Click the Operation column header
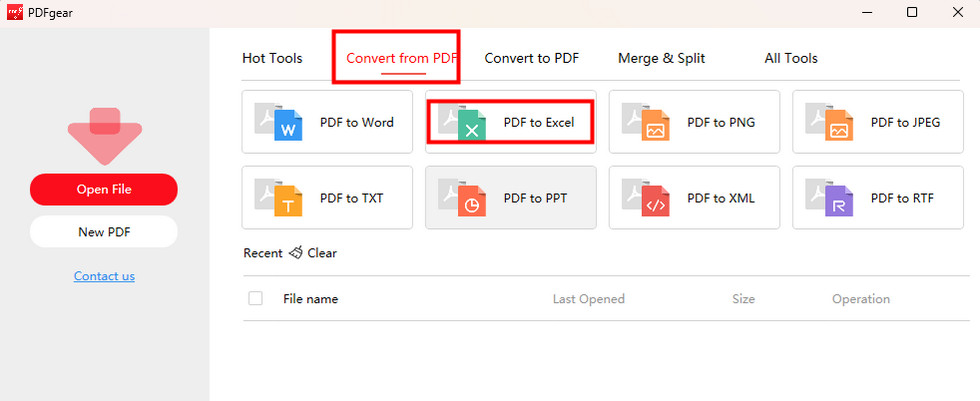The height and width of the screenshot is (401, 980). (x=861, y=299)
